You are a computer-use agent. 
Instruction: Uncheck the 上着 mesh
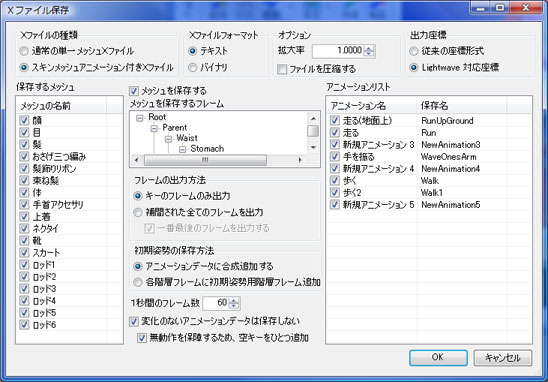click(x=24, y=216)
